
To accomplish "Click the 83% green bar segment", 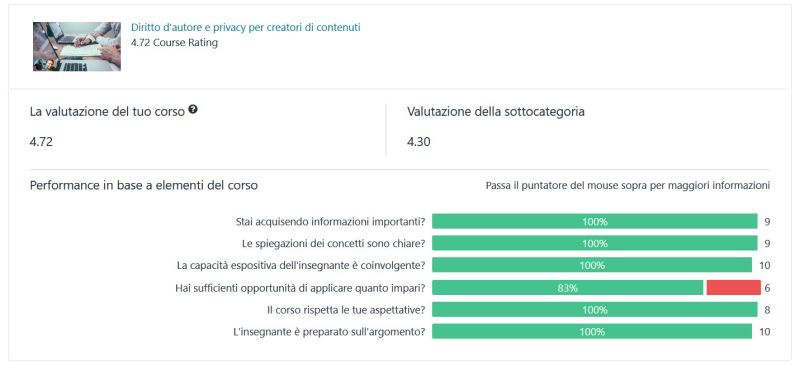I will click(x=567, y=288).
